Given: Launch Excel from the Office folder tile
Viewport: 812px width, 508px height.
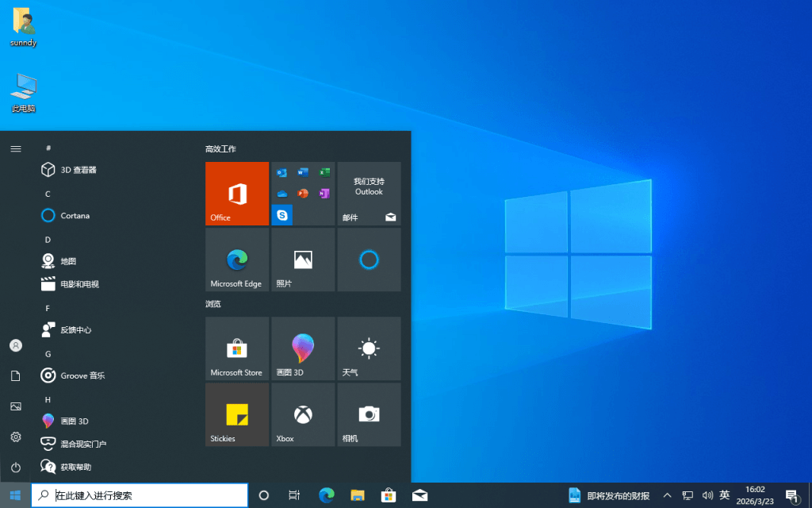Looking at the screenshot, I should point(324,172).
